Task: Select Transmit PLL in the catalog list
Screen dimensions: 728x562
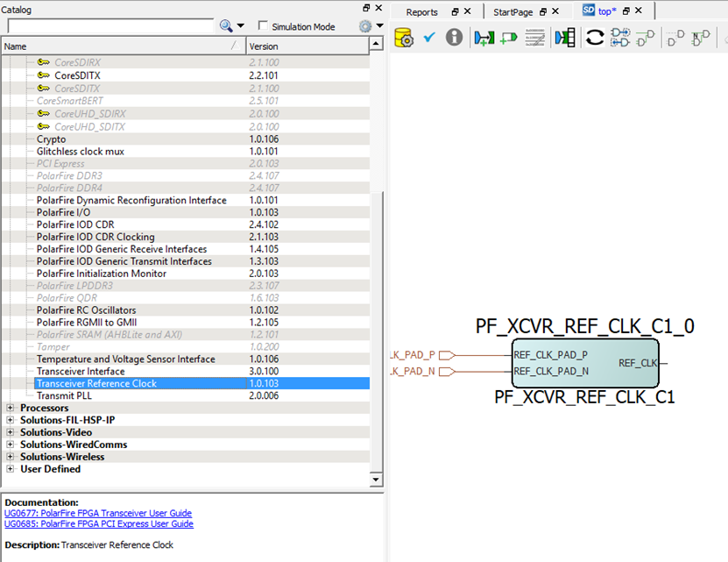Action: [67, 395]
